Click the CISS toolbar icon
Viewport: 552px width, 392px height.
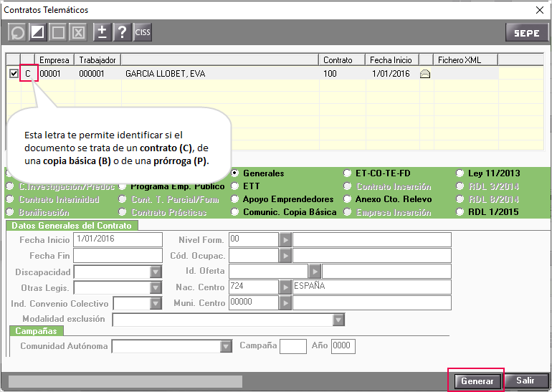(x=143, y=33)
